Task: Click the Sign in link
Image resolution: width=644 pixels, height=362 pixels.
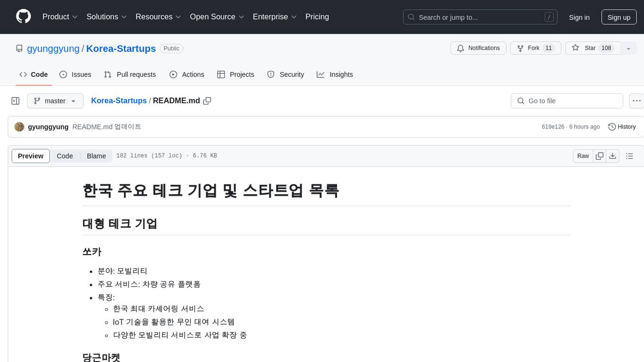Action: coord(579,17)
